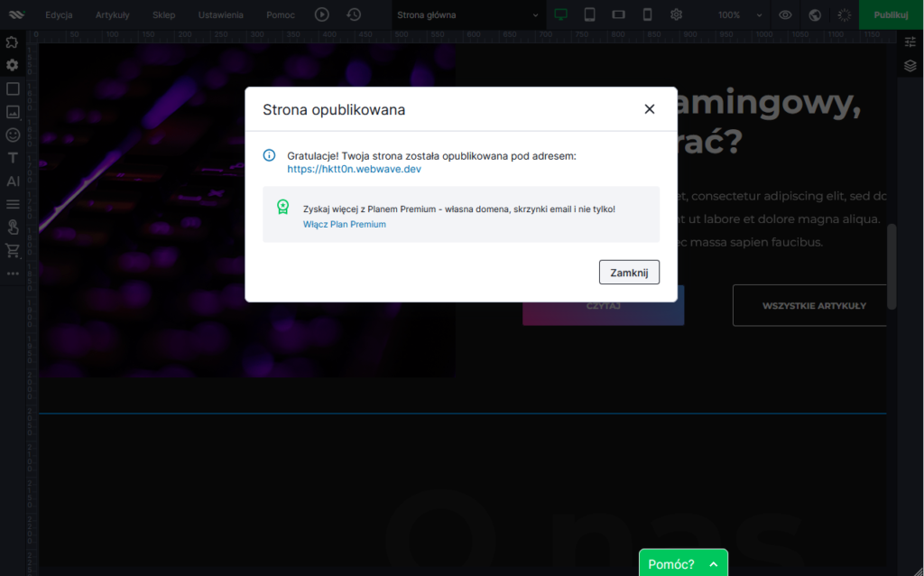Click the vertical canvas scrollbar
The image size is (924, 576).
(892, 266)
